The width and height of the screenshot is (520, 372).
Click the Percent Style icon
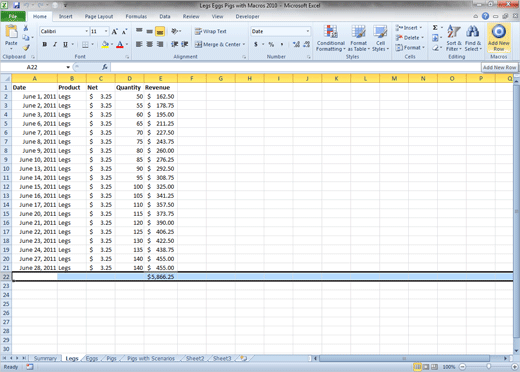click(x=271, y=44)
